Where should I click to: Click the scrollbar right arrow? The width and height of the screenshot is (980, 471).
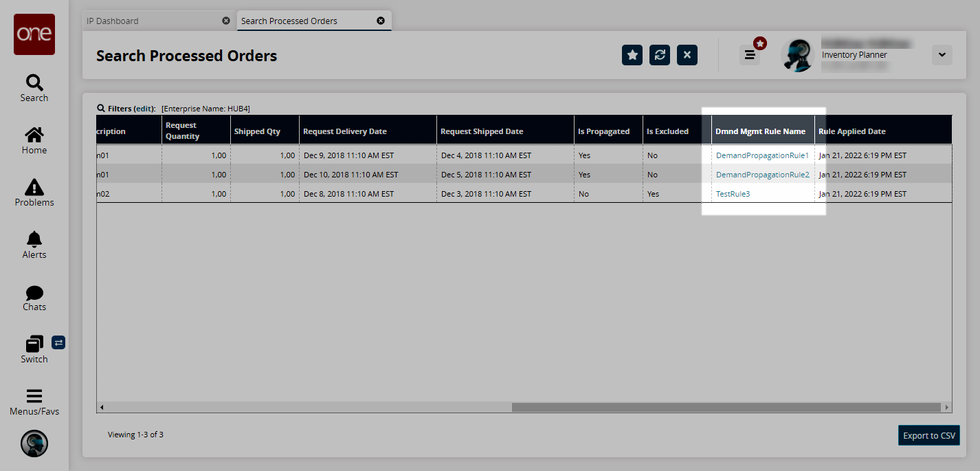click(x=947, y=408)
